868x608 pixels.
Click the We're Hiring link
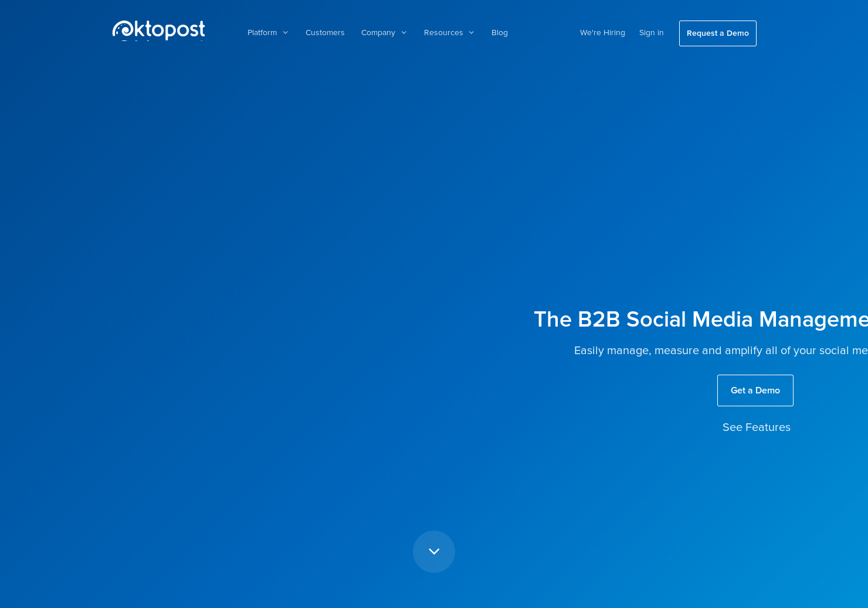click(602, 33)
